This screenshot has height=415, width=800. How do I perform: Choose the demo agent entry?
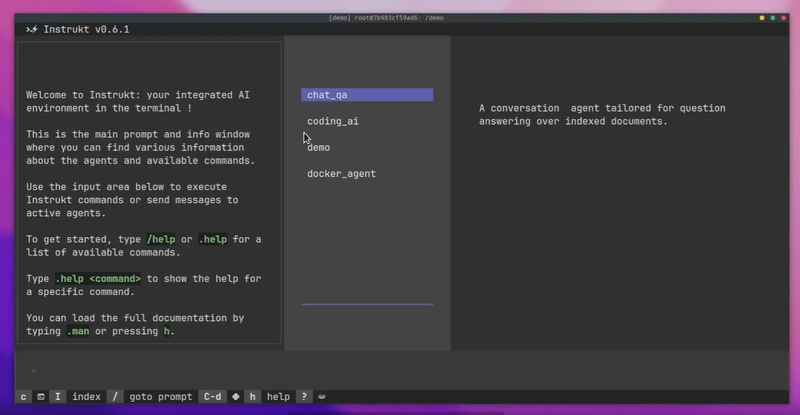[x=319, y=147]
